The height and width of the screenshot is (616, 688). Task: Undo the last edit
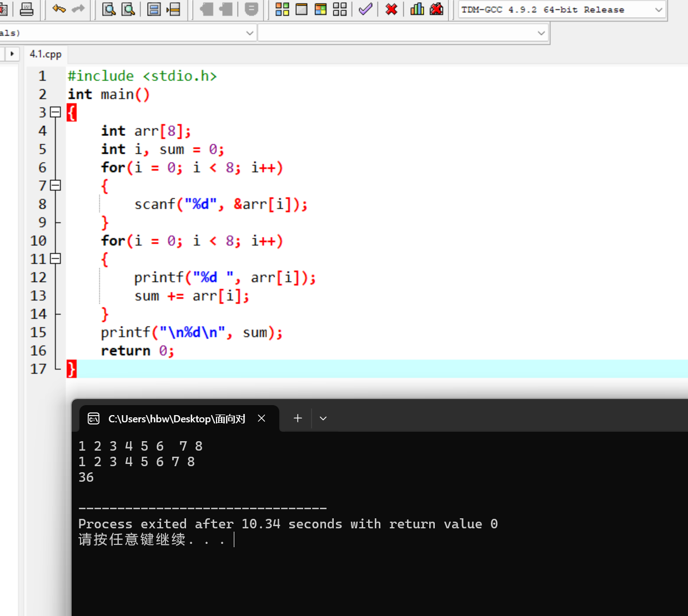pos(59,9)
